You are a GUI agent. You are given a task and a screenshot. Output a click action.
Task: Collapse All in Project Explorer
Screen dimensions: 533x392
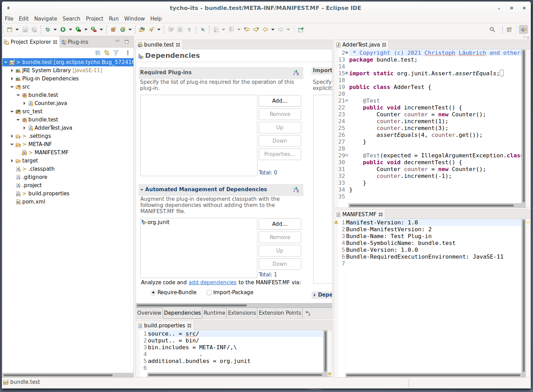pos(98,53)
